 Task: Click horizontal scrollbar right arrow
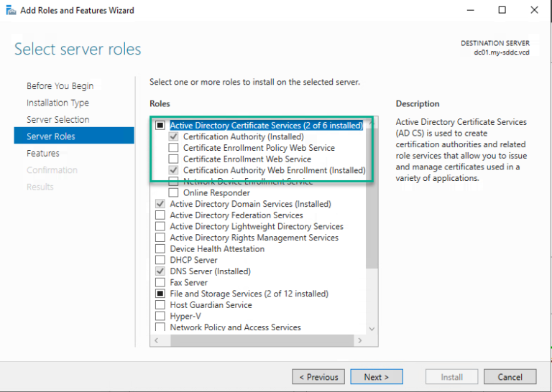point(360,340)
